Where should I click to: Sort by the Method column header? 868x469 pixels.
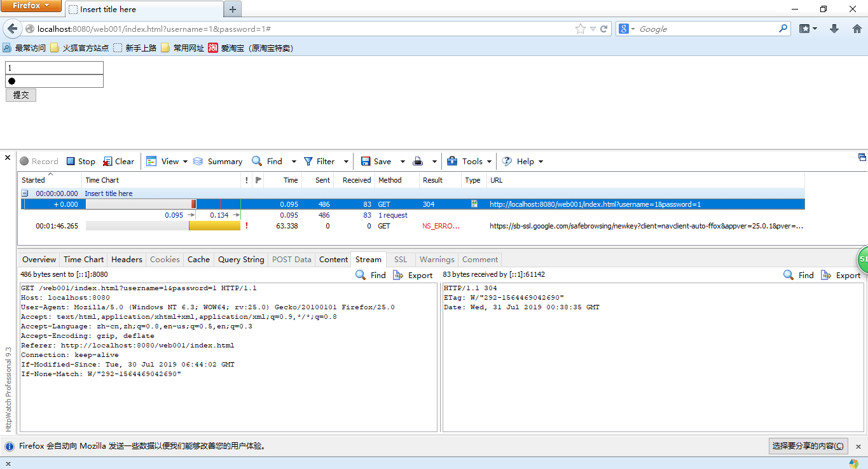click(x=397, y=180)
